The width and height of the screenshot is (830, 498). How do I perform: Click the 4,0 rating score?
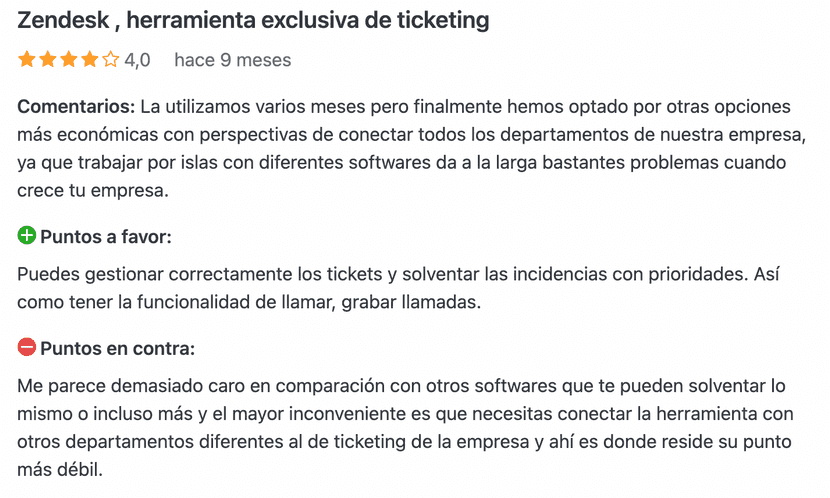click(x=137, y=60)
